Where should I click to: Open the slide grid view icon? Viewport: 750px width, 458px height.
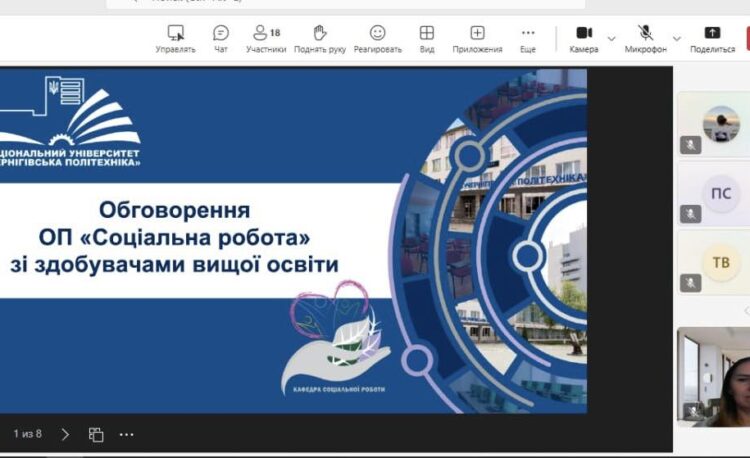96,434
